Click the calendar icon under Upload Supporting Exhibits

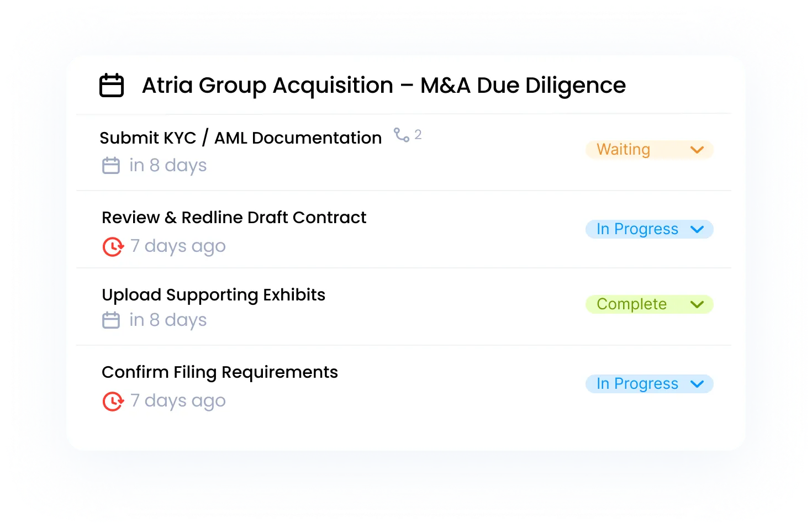pyautogui.click(x=111, y=319)
